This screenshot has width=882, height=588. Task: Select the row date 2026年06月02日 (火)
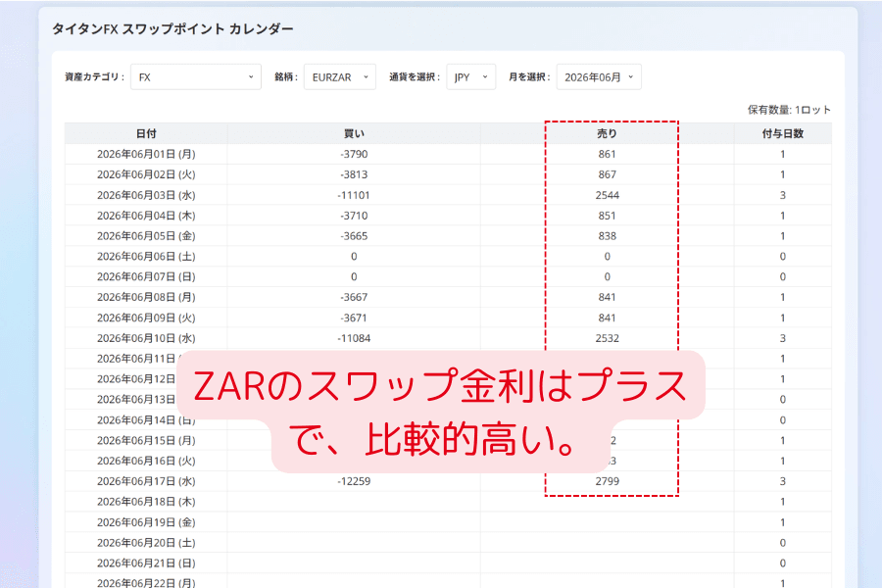pos(146,174)
